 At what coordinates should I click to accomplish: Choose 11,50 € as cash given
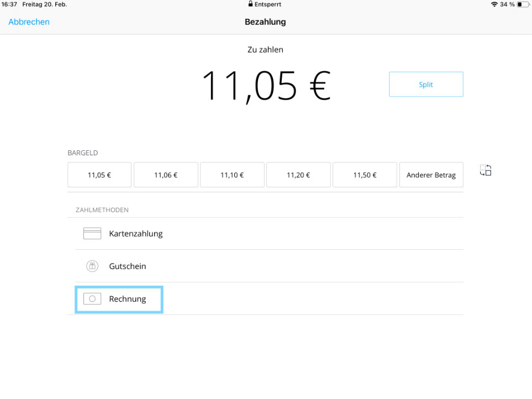coord(365,175)
